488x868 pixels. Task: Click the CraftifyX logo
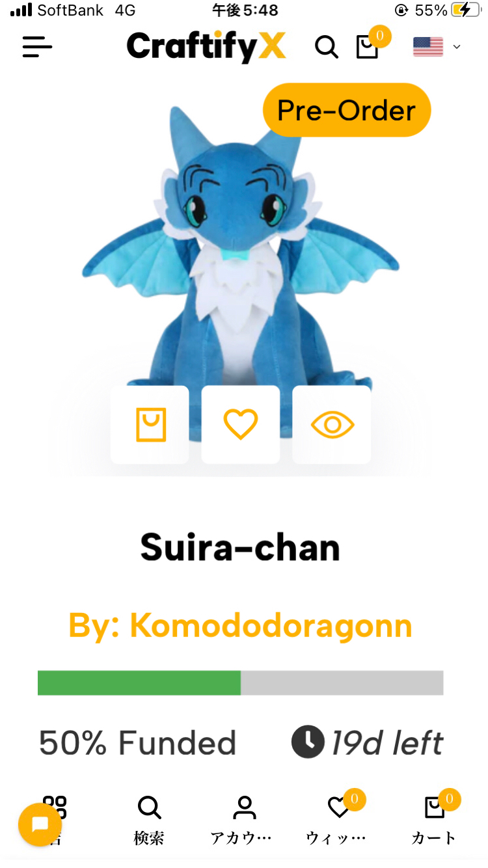[206, 47]
